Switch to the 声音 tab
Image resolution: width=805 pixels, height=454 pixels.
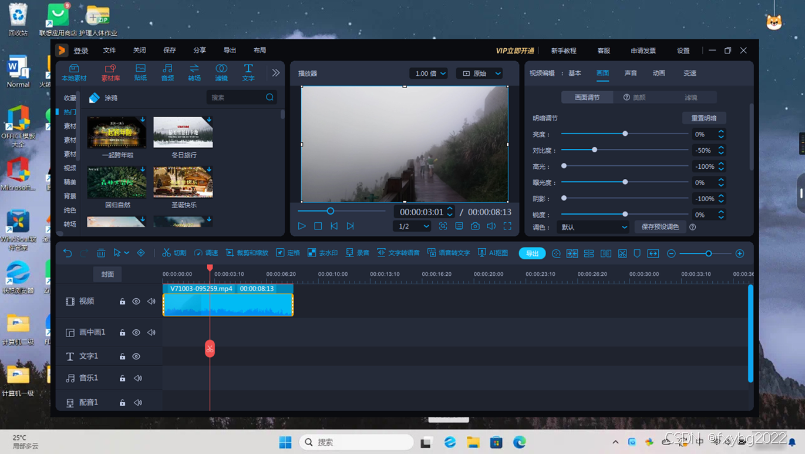click(631, 73)
